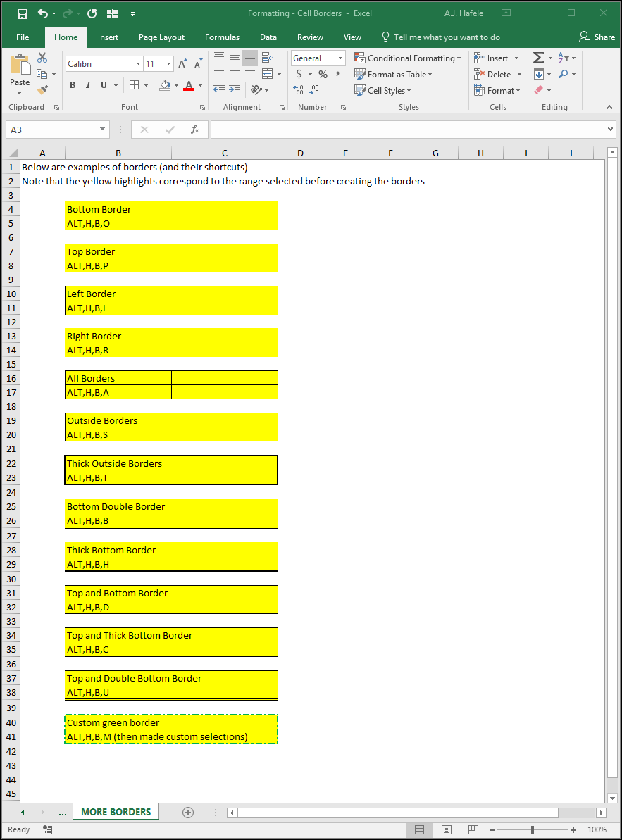Add a new sheet with plus icon
Screen dimensions: 622x840
click(x=188, y=812)
